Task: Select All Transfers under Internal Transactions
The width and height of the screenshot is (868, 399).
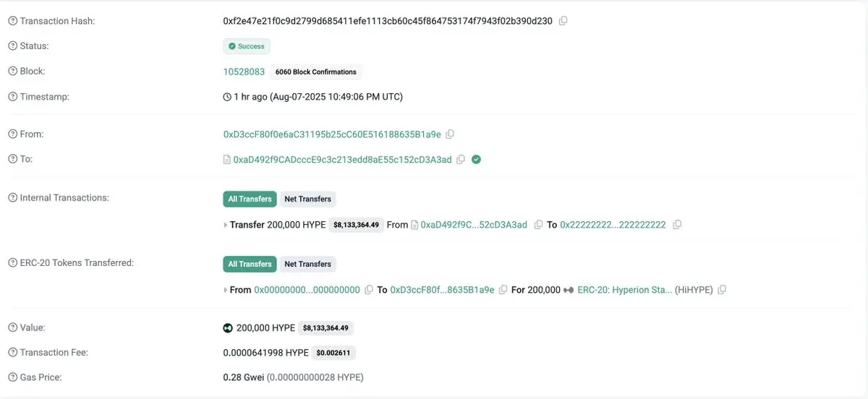Action: tap(250, 199)
